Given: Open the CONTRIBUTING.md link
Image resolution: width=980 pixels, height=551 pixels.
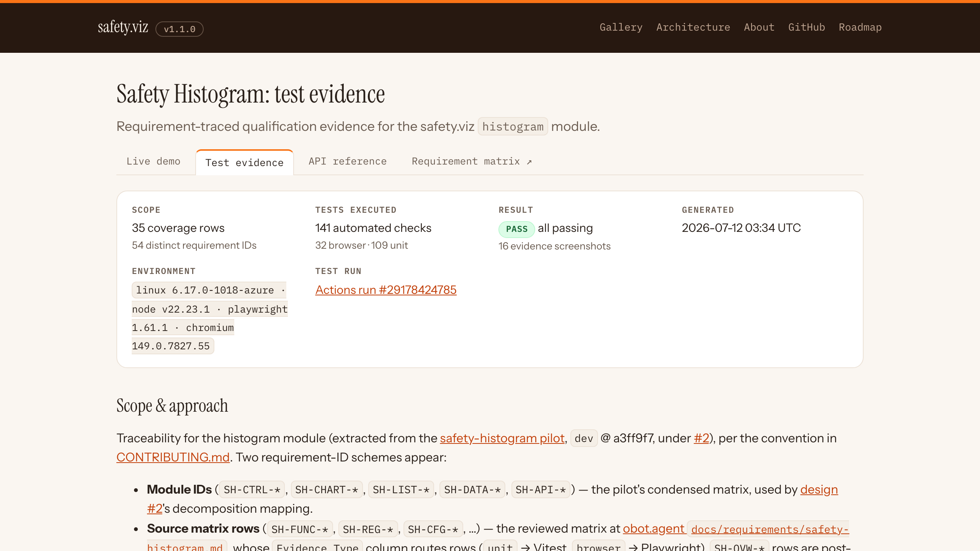Looking at the screenshot, I should click(173, 457).
